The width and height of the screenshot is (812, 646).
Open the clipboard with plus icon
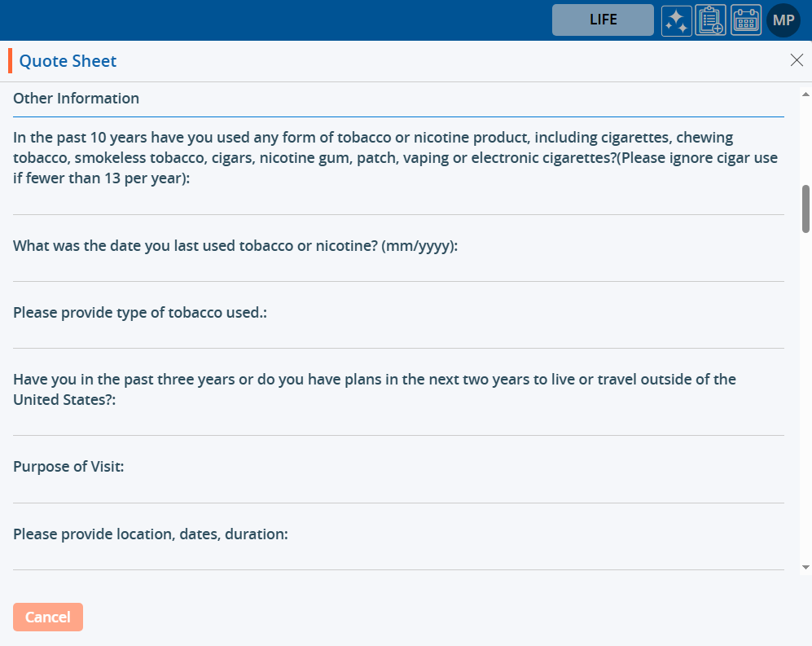pyautogui.click(x=710, y=20)
